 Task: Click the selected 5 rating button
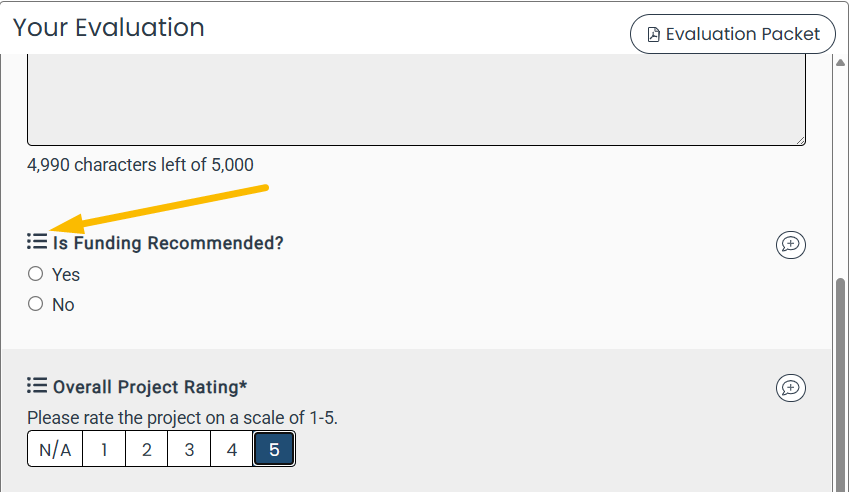[274, 450]
